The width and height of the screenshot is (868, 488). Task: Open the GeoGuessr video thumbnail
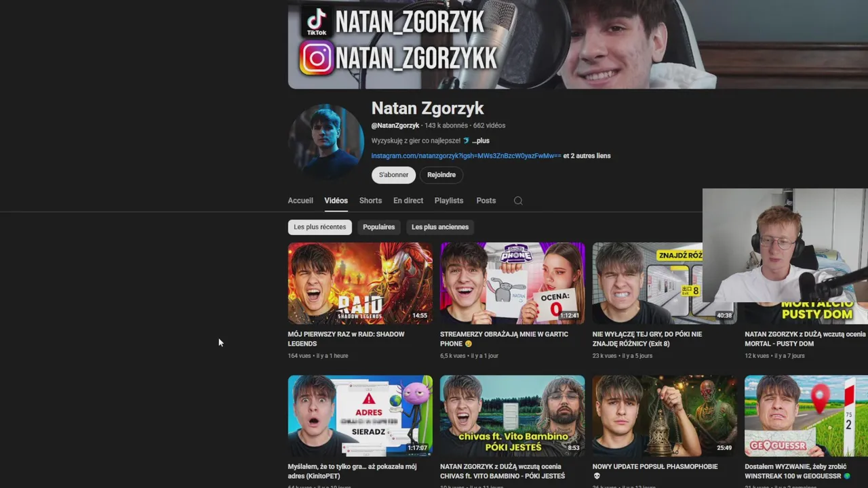tap(806, 416)
